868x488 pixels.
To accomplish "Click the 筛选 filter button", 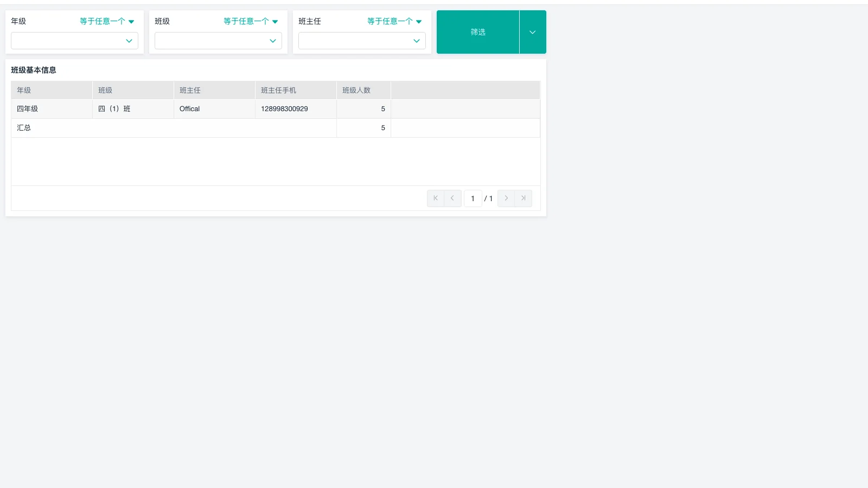I will (x=477, y=31).
